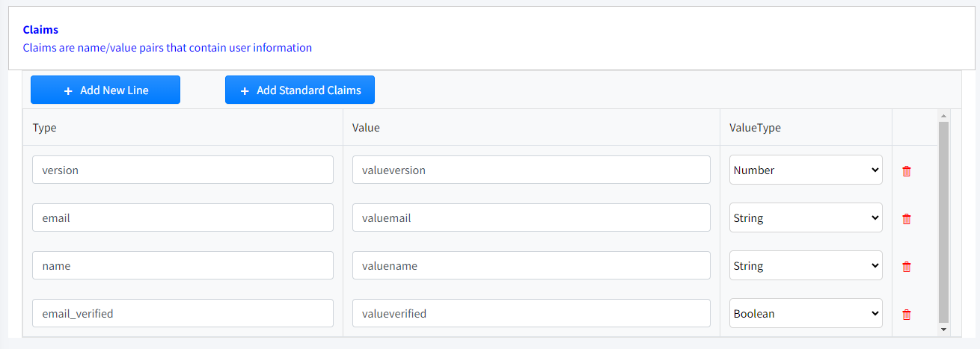Click the name Type input field
This screenshot has width=980, height=349.
(x=183, y=265)
